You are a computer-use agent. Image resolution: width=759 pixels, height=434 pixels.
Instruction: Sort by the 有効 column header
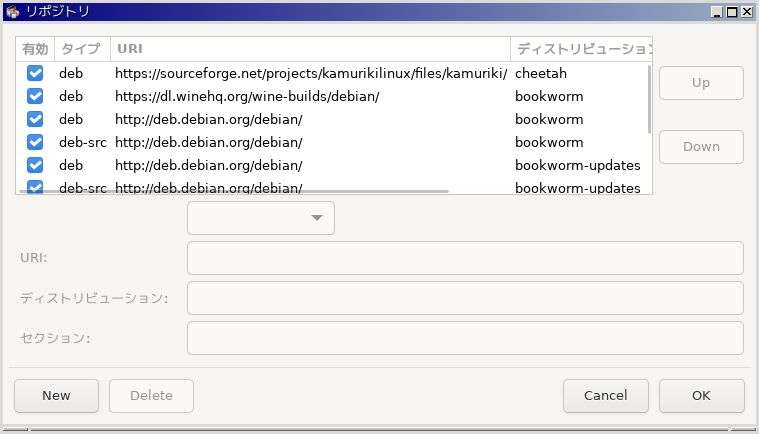point(35,49)
